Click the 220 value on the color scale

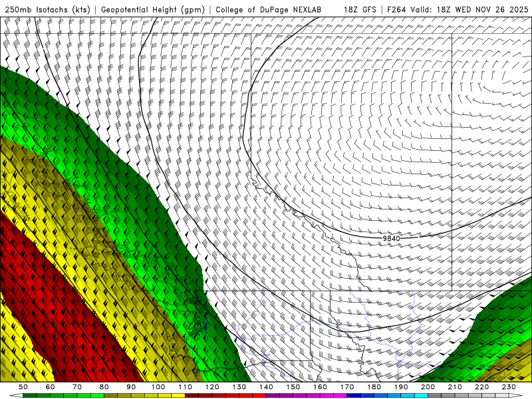482,387
